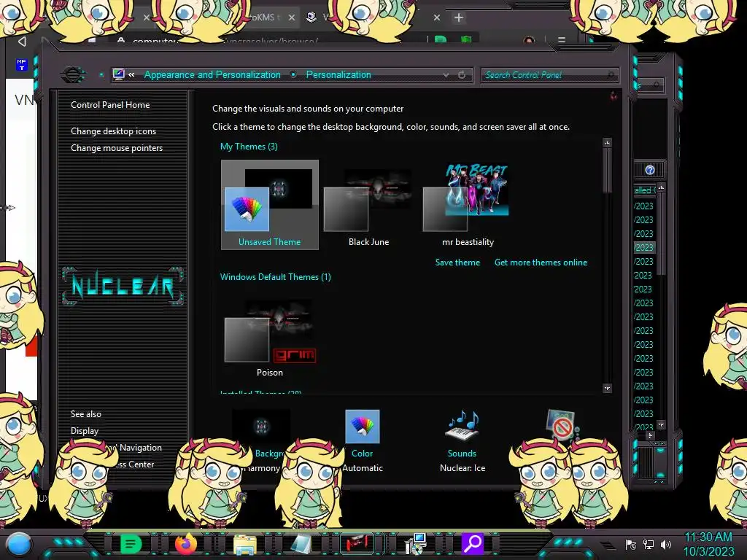Apply the Poison default theme
The height and width of the screenshot is (560, 747).
pos(270,337)
